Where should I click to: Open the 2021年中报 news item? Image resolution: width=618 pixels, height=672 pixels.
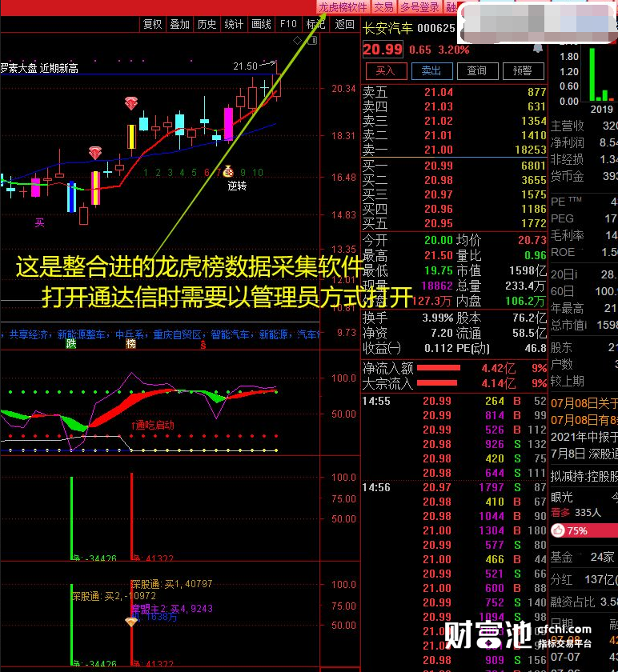584,437
